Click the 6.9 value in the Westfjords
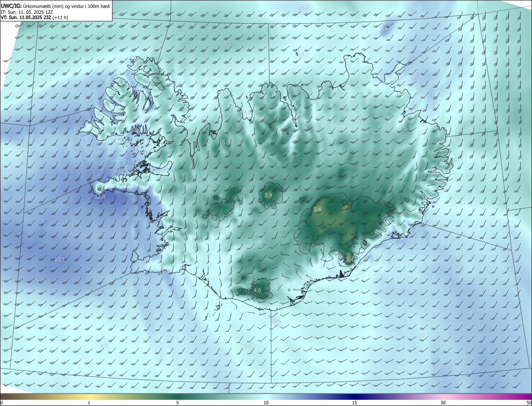This screenshot has width=532, height=406. tap(158, 80)
